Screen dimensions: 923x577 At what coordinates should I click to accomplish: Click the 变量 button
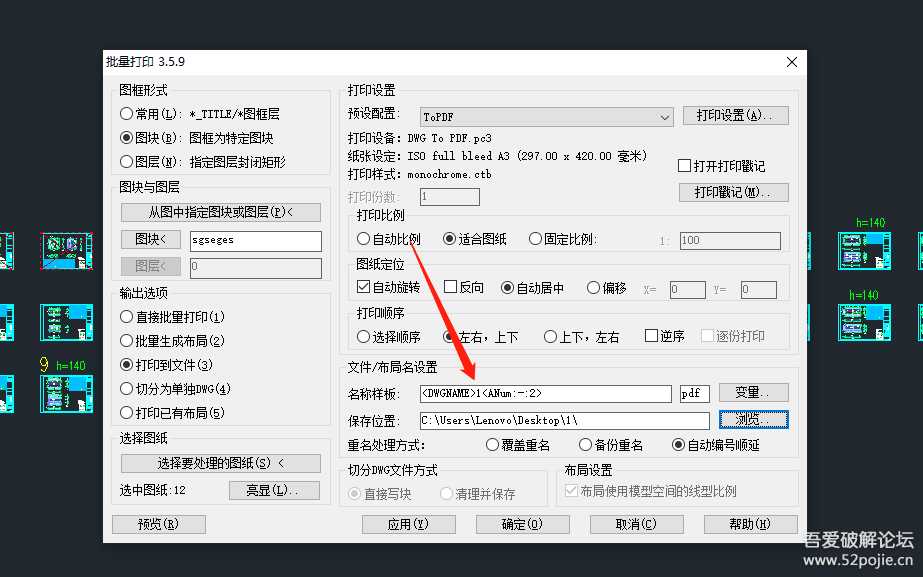coord(753,392)
